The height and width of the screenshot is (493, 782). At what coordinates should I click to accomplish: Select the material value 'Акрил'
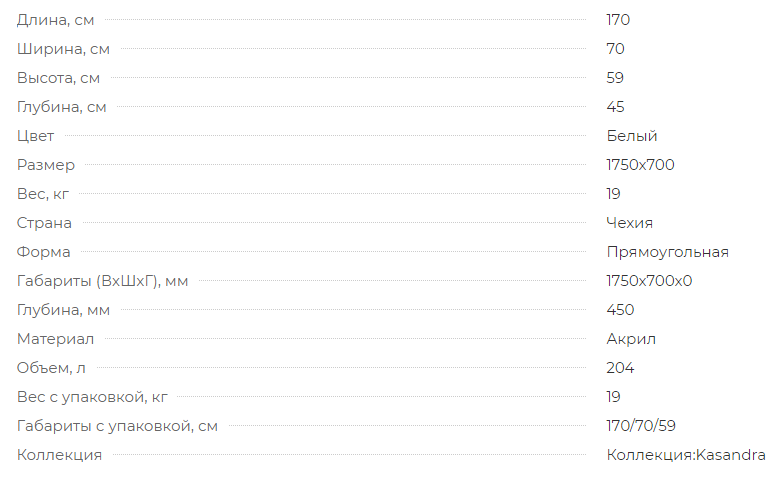pos(631,339)
